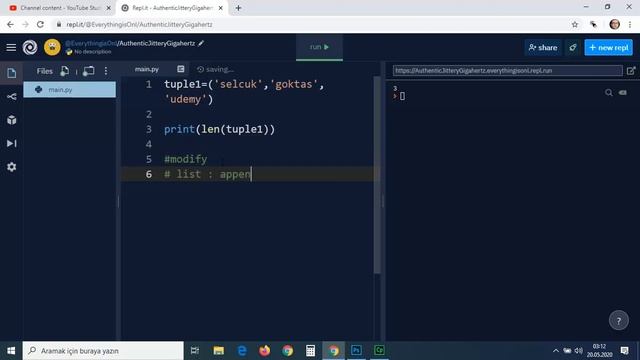Open browser extension icon
Screen dimensions: 640x360
pyautogui.click(x=593, y=24)
